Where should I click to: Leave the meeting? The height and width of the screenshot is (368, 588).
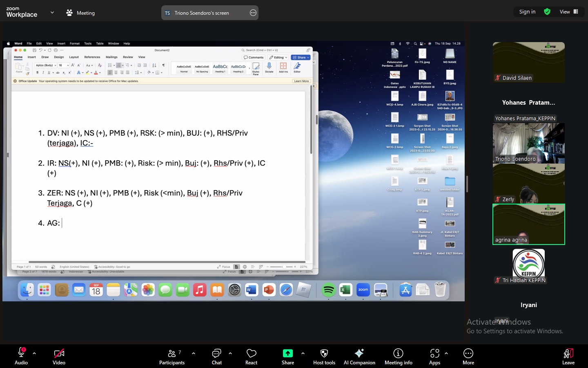click(568, 357)
